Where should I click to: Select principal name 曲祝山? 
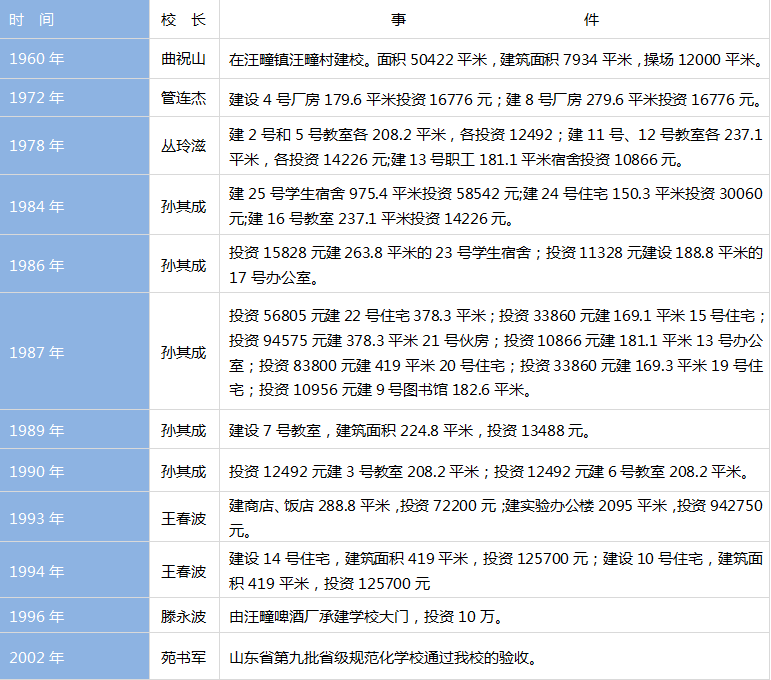click(183, 59)
